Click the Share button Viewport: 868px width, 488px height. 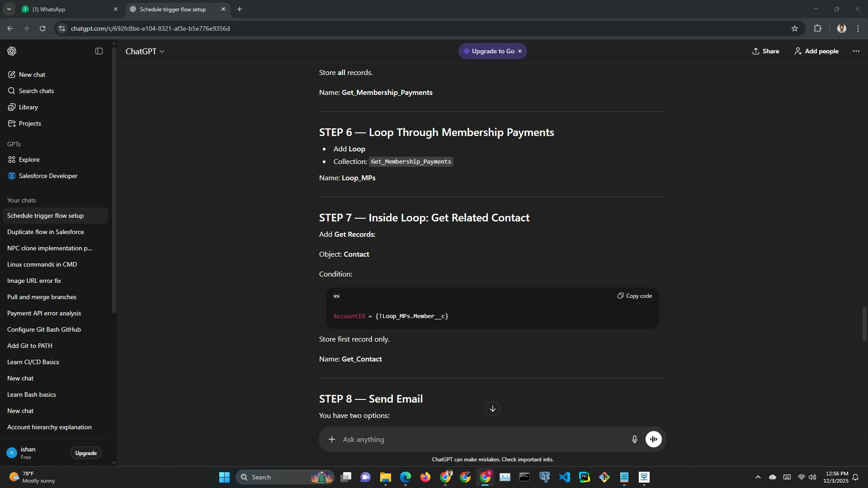click(x=765, y=51)
